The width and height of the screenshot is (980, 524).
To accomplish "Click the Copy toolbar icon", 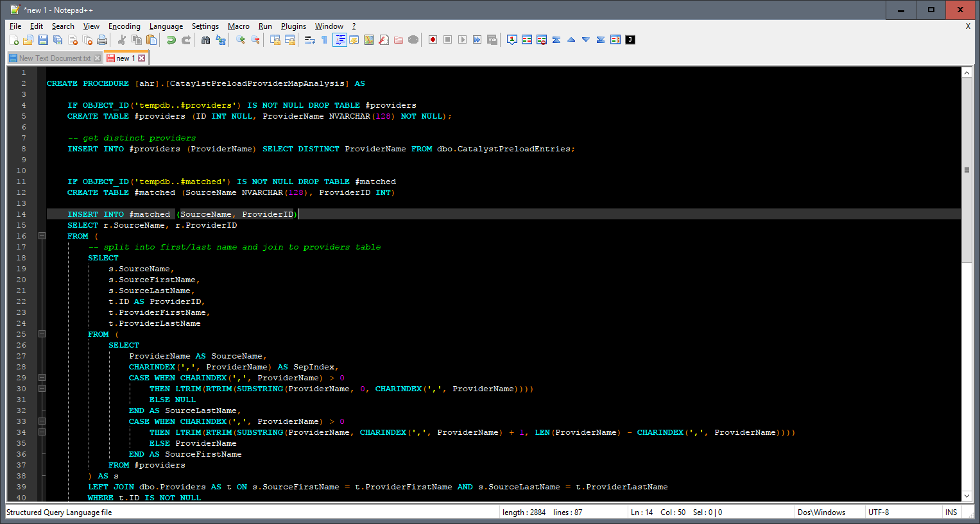I will point(136,40).
